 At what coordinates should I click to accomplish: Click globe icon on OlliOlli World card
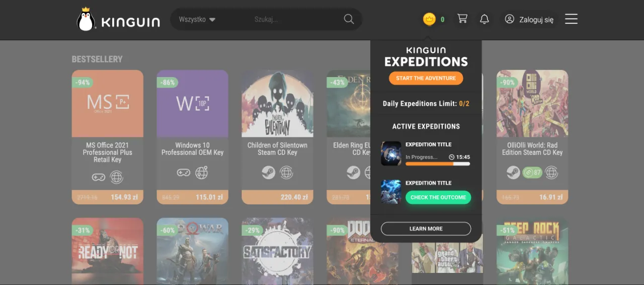(551, 173)
